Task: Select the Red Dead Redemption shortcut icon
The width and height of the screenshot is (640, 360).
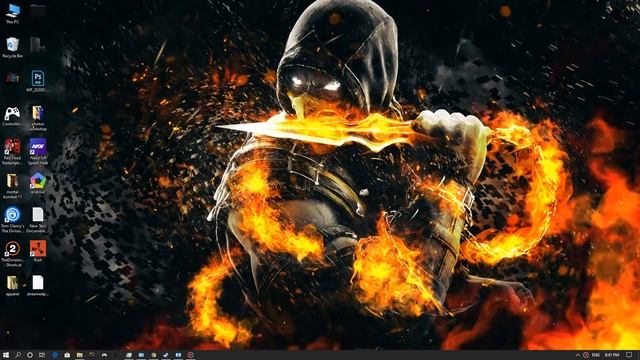Action: 13,151
